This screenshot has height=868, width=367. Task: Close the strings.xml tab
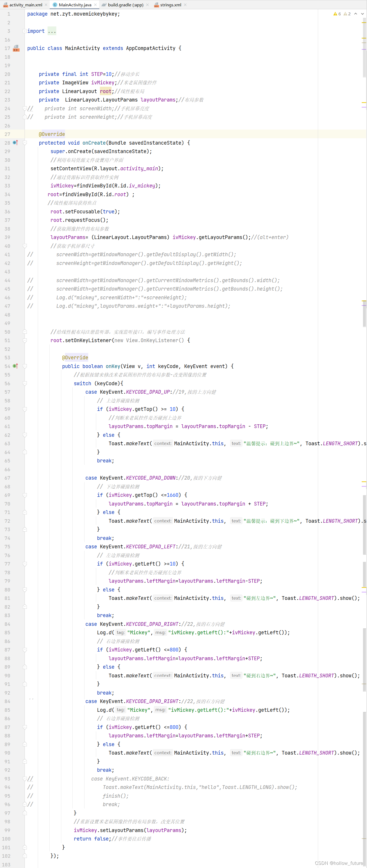185,5
